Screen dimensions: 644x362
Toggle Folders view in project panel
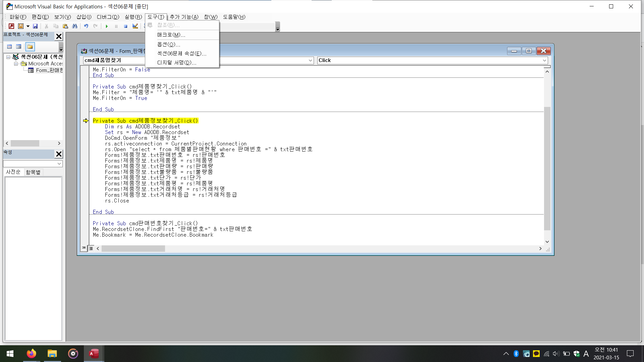[30, 47]
